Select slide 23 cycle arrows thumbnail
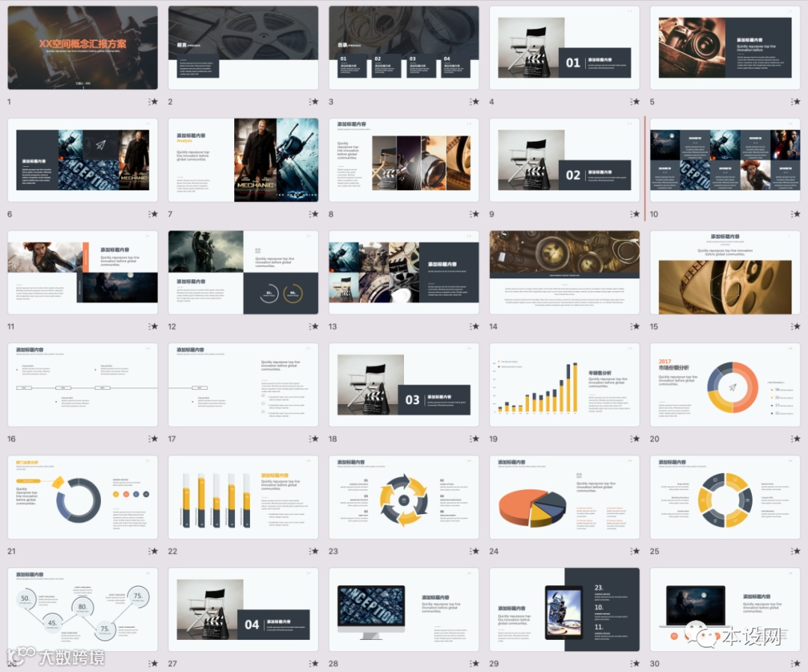 coord(404,497)
